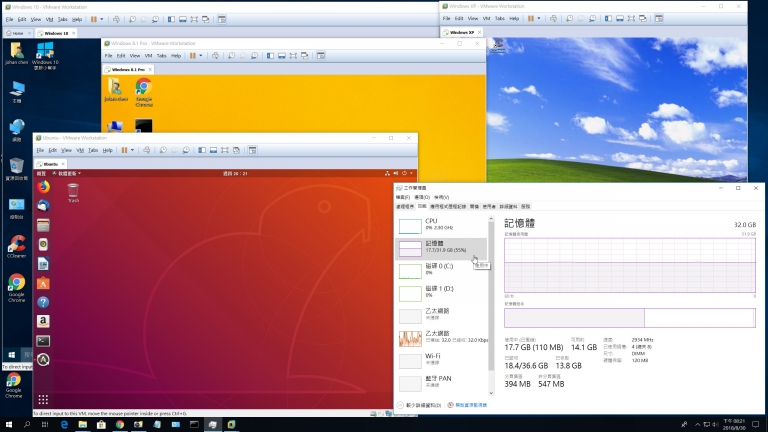Open the Ubuntu system menu arrow in top bar
The width and height of the screenshot is (768, 432).
point(411,173)
